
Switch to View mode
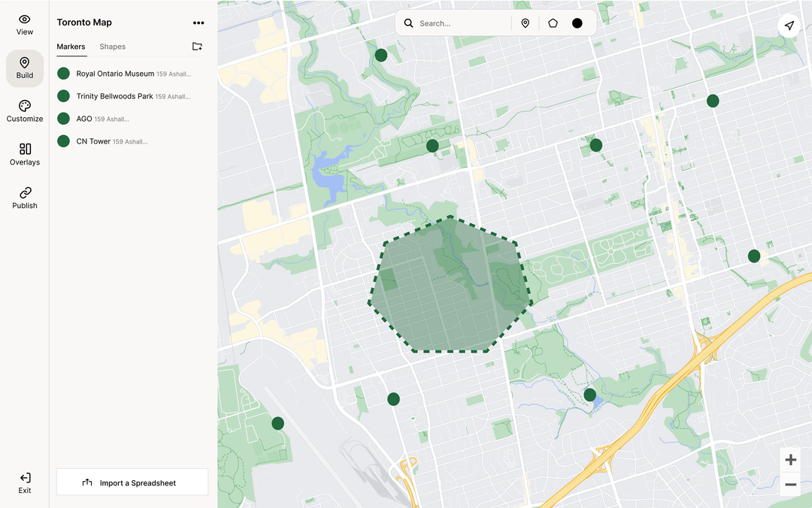click(x=24, y=24)
